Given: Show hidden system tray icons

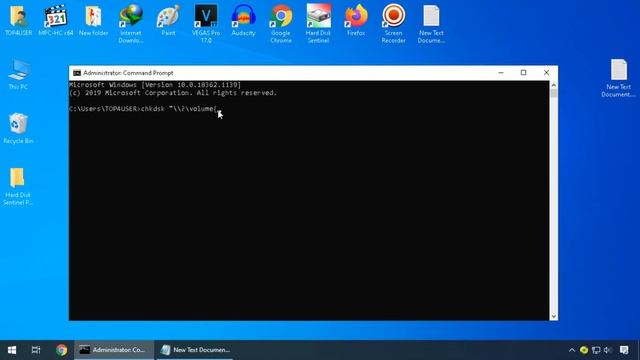Looking at the screenshot, I should (x=572, y=350).
